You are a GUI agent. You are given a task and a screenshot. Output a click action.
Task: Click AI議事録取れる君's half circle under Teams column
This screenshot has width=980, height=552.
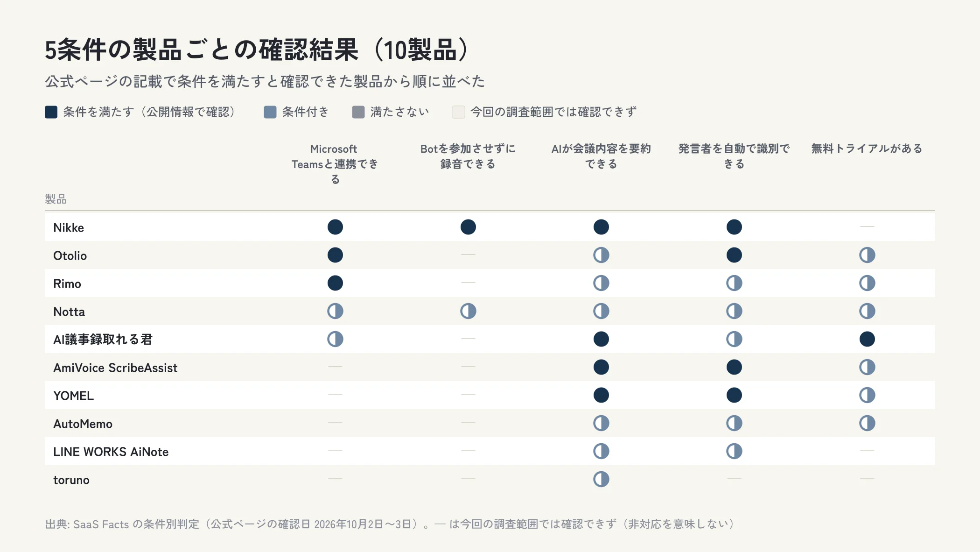point(335,339)
